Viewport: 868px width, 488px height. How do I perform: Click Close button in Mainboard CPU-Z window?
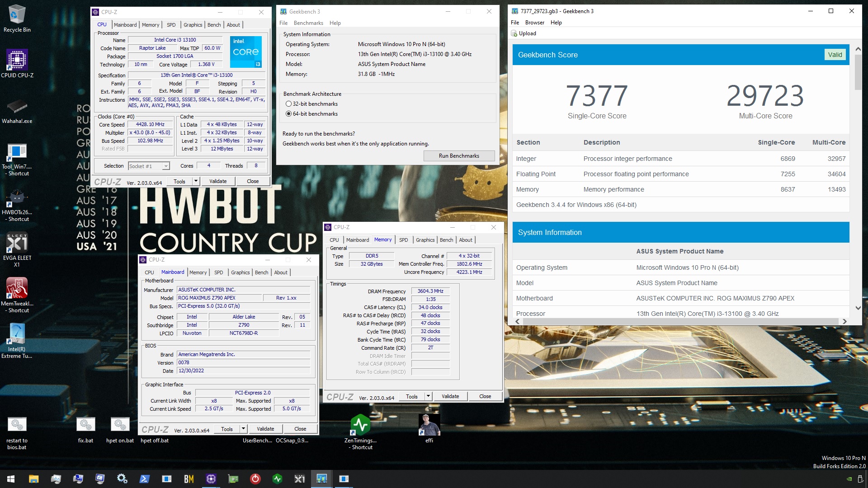pyautogui.click(x=300, y=429)
